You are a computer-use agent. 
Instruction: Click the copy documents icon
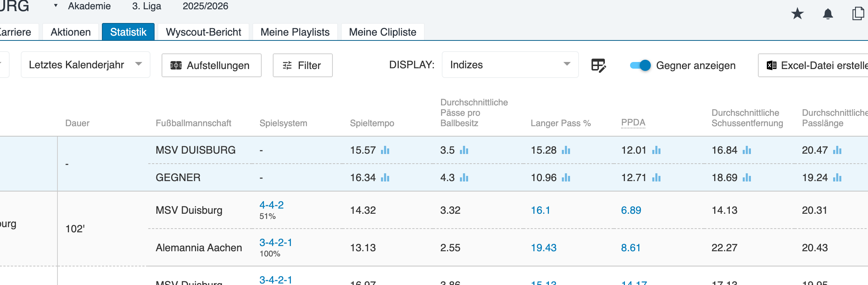tap(858, 14)
